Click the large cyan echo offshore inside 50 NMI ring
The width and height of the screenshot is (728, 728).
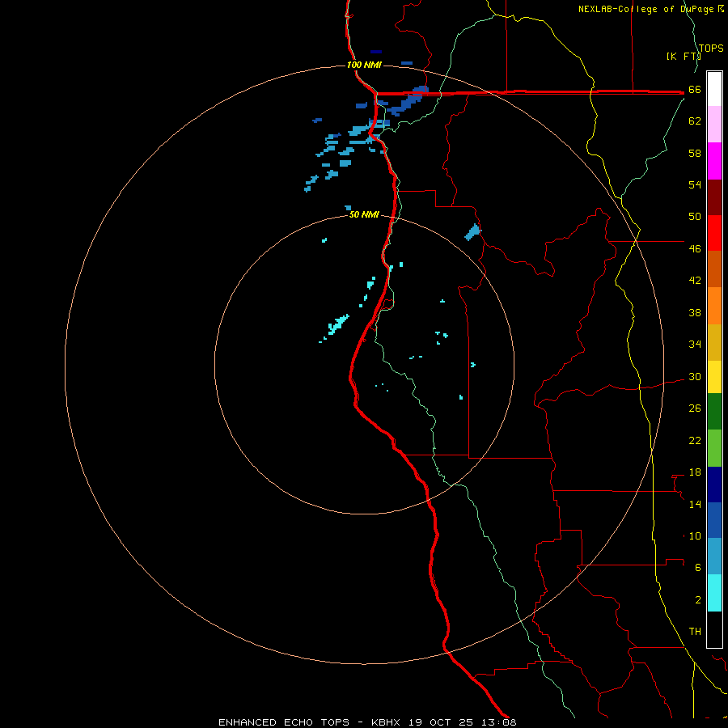pos(338,324)
